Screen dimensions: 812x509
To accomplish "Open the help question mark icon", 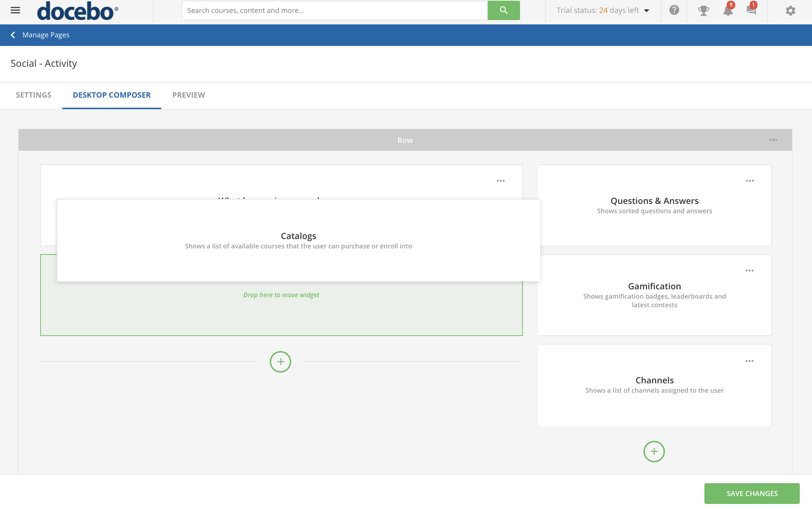I will click(674, 10).
